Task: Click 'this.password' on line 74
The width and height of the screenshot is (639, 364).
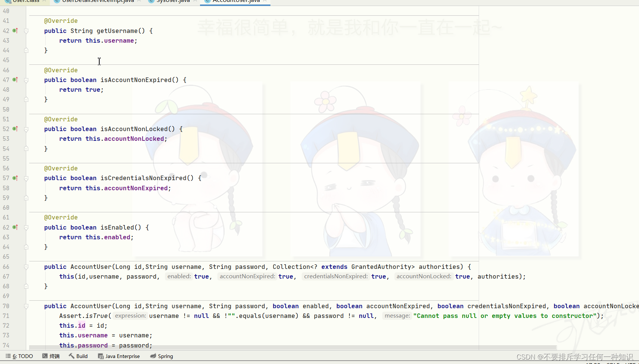Action: tap(84, 345)
